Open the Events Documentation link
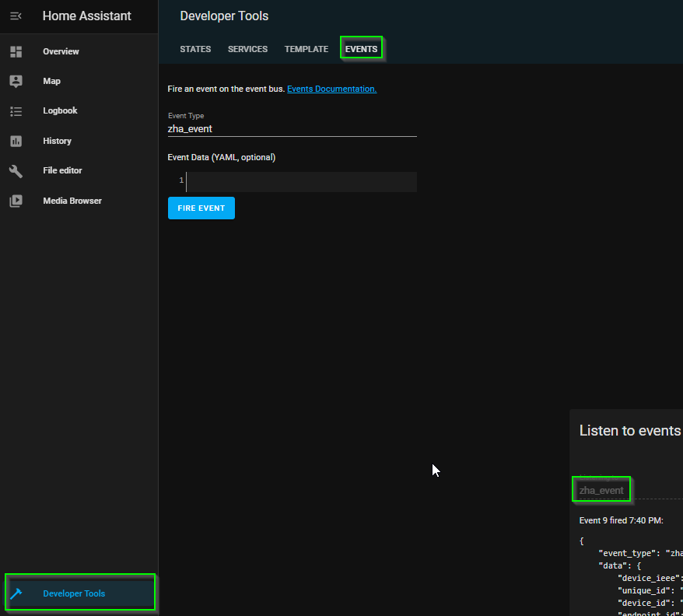The width and height of the screenshot is (683, 616). pyautogui.click(x=332, y=89)
